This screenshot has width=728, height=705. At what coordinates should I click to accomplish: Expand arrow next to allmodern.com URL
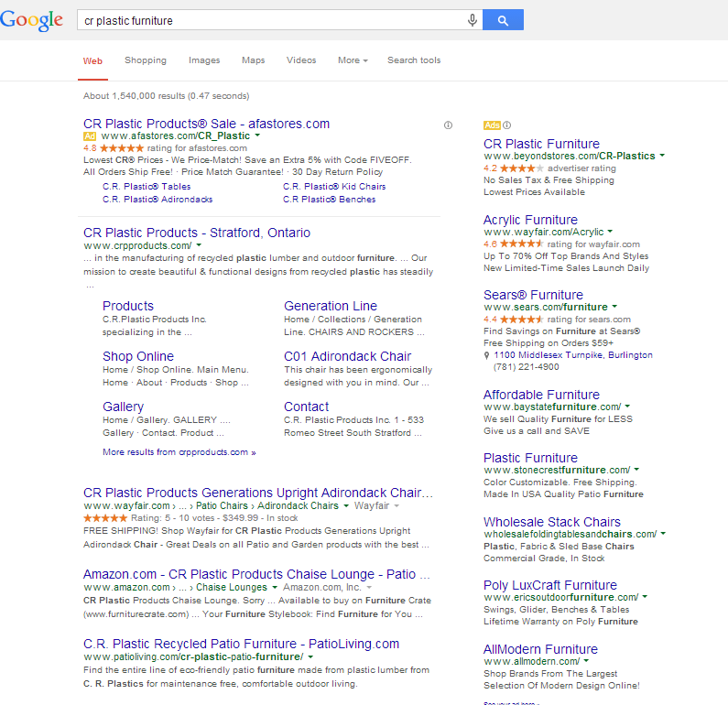coord(586,660)
